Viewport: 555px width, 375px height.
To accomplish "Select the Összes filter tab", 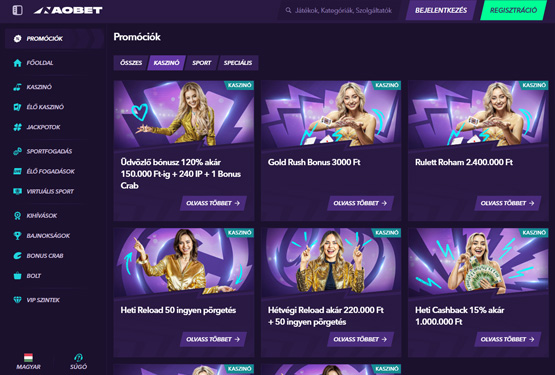I will pos(131,63).
